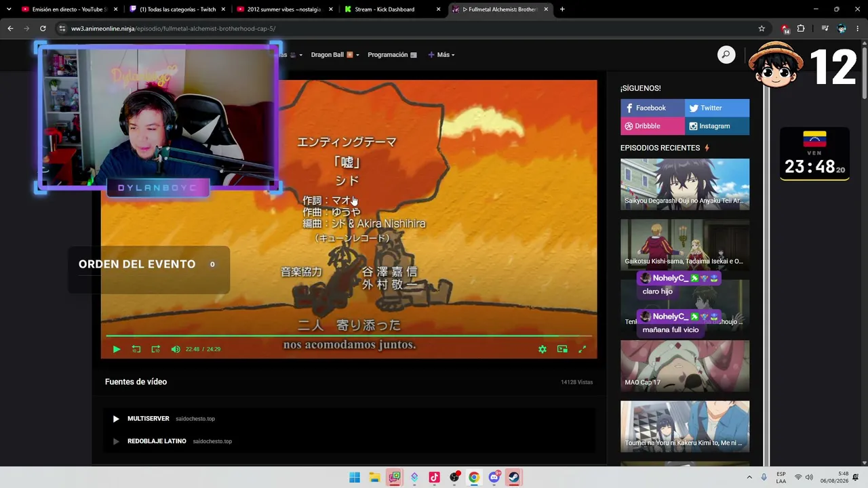
Task: Open the Windows Start menu
Action: tap(355, 478)
